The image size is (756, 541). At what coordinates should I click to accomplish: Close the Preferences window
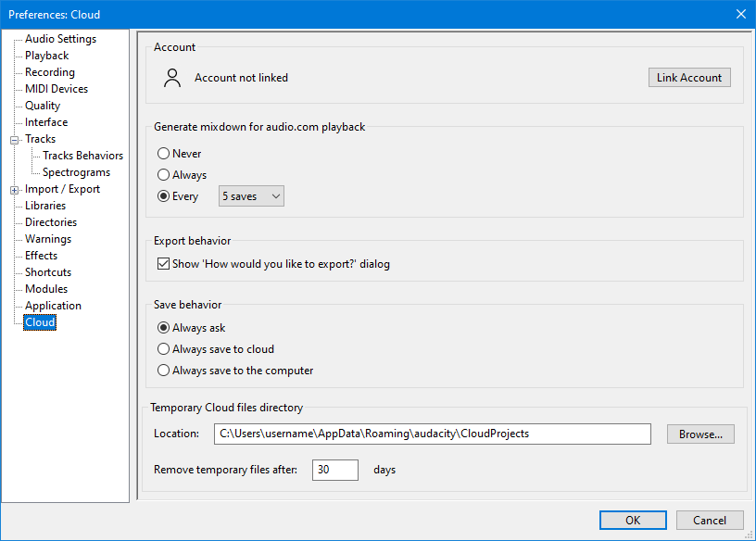741,14
